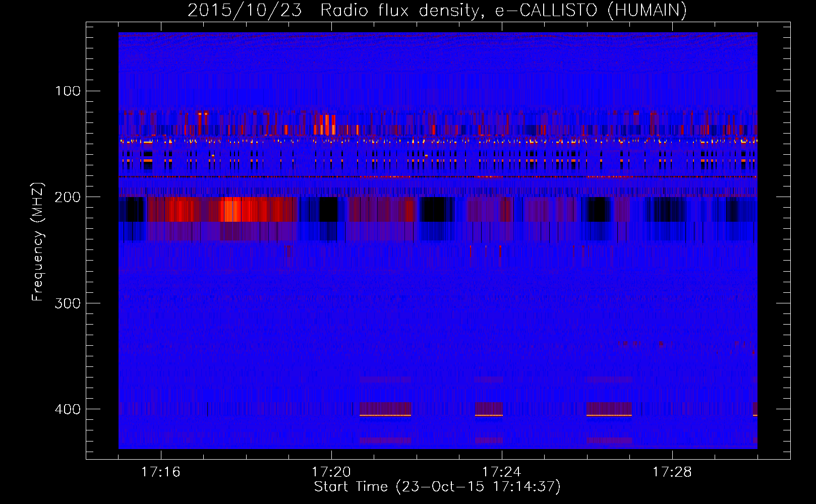Click the '200' frequency tick label
This screenshot has width=816, height=504.
tap(68, 197)
